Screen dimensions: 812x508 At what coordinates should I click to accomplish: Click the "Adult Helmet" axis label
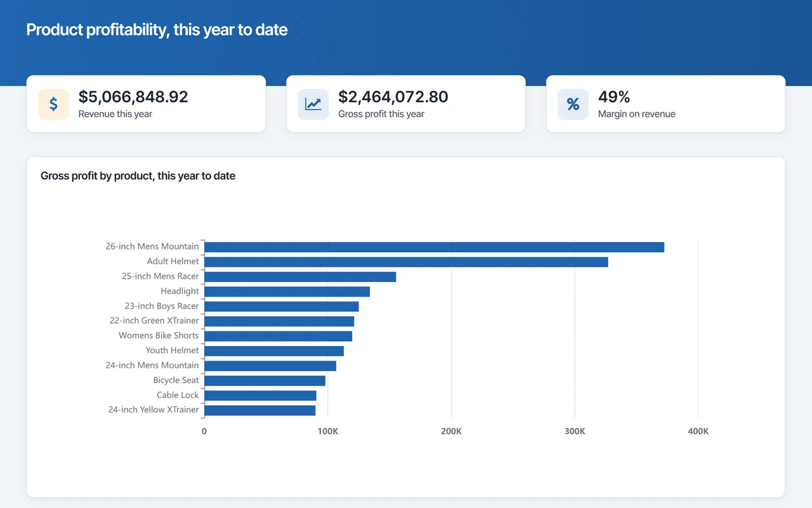173,261
